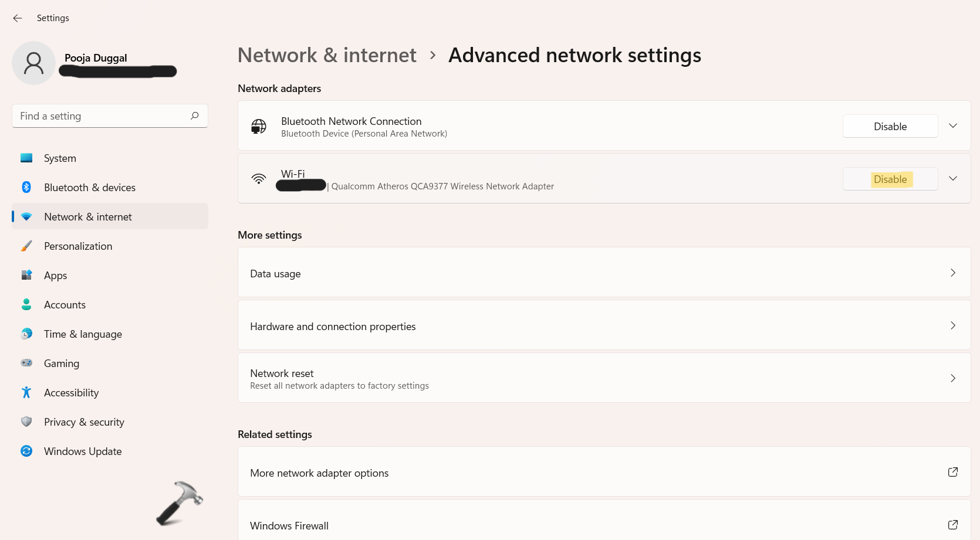The width and height of the screenshot is (980, 540).
Task: Select the Accessibility icon
Action: coord(26,392)
